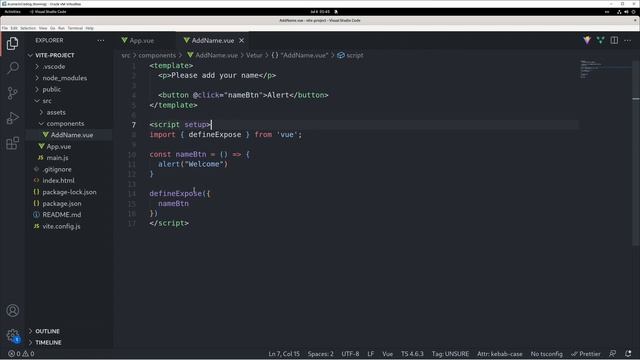Viewport: 640px width, 360px height.
Task: Click Ln 7, Col 15 in status bar
Action: 284,354
